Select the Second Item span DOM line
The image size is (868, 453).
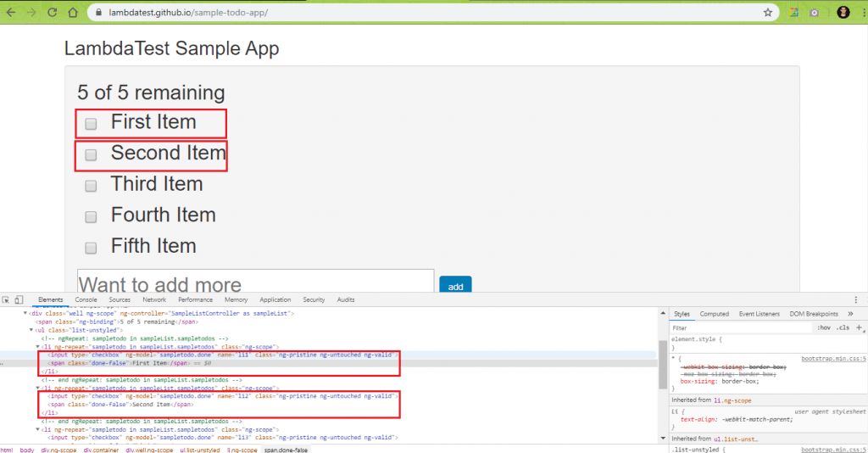coord(120,405)
